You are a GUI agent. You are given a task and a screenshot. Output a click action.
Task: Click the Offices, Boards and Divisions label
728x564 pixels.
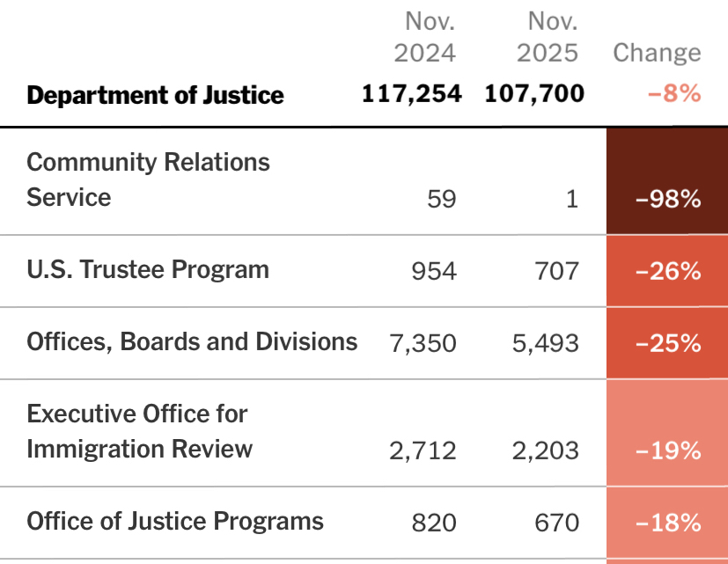[192, 341]
